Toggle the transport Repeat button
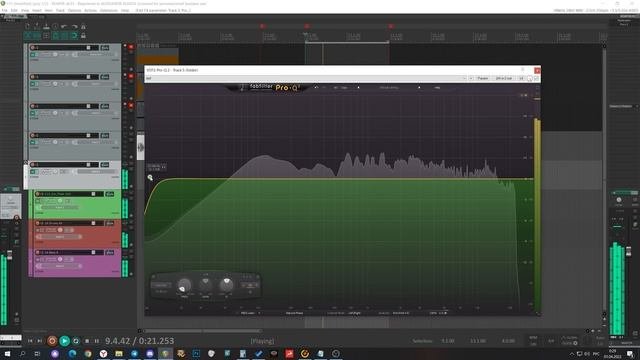640x360 pixels. pyautogui.click(x=76, y=341)
